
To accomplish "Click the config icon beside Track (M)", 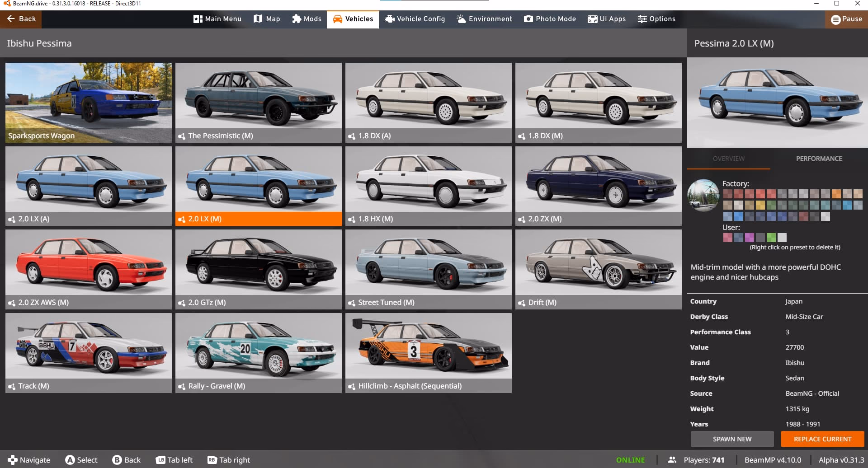I will (12, 386).
